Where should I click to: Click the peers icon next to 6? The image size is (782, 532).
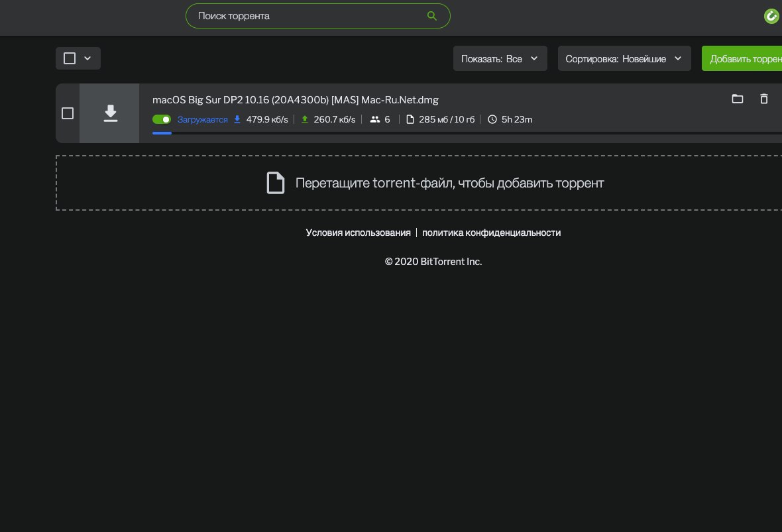375,119
